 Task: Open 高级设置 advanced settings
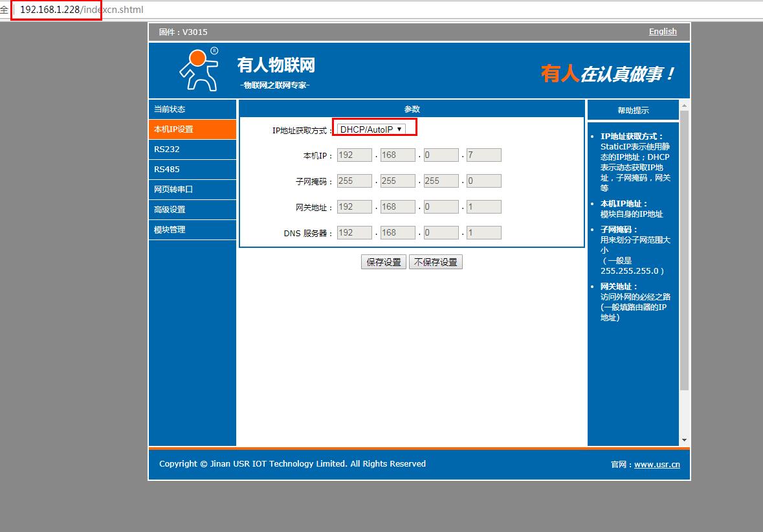tap(192, 210)
